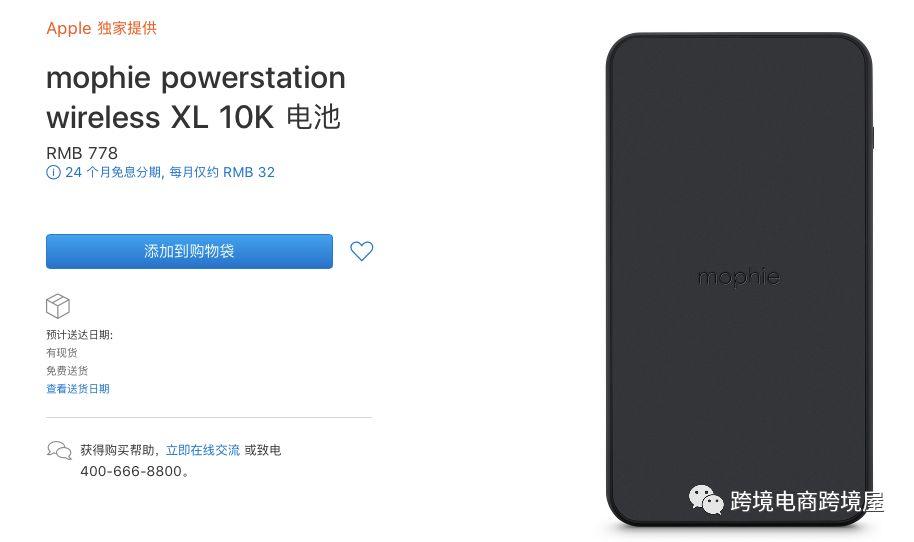Click the mophie logo on the battery
The width and height of the screenshot is (914, 542).
coord(739,277)
